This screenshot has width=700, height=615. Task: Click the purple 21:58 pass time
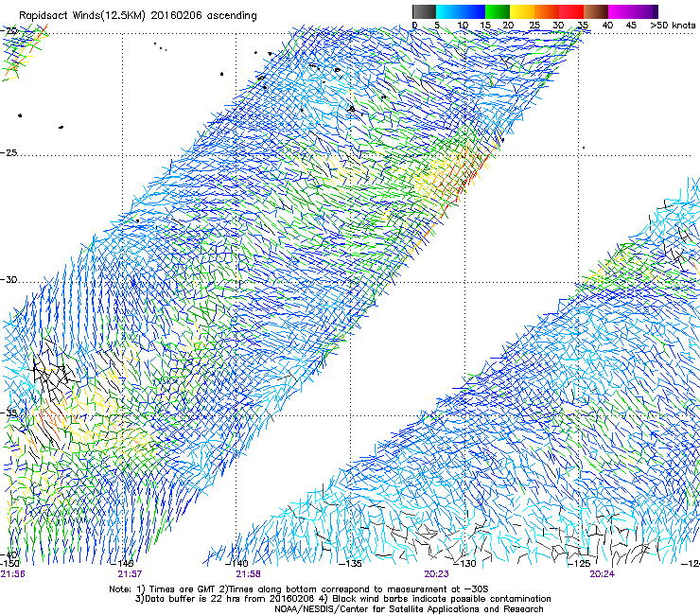tap(248, 574)
